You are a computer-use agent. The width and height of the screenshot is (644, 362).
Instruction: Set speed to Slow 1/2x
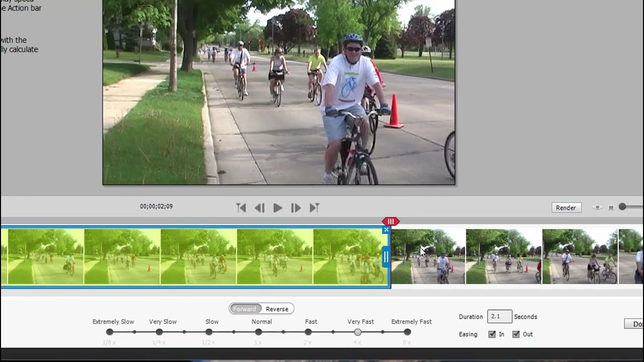point(209,332)
